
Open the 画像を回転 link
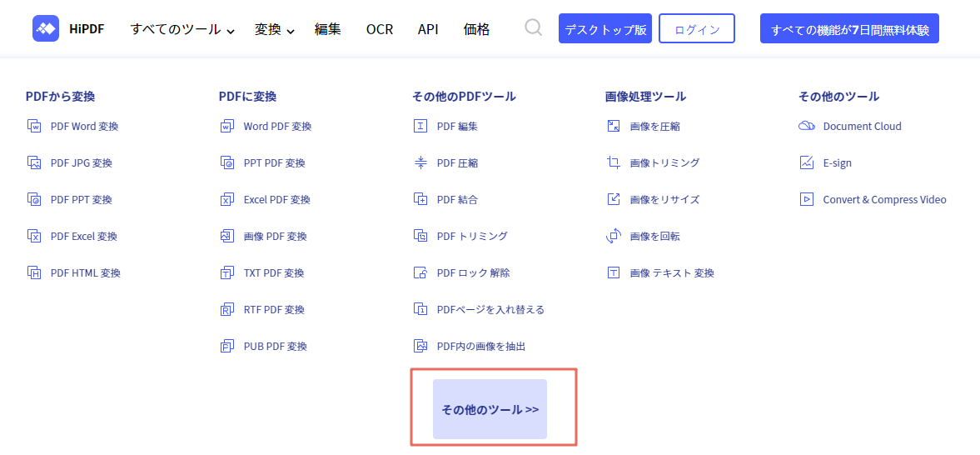655,237
